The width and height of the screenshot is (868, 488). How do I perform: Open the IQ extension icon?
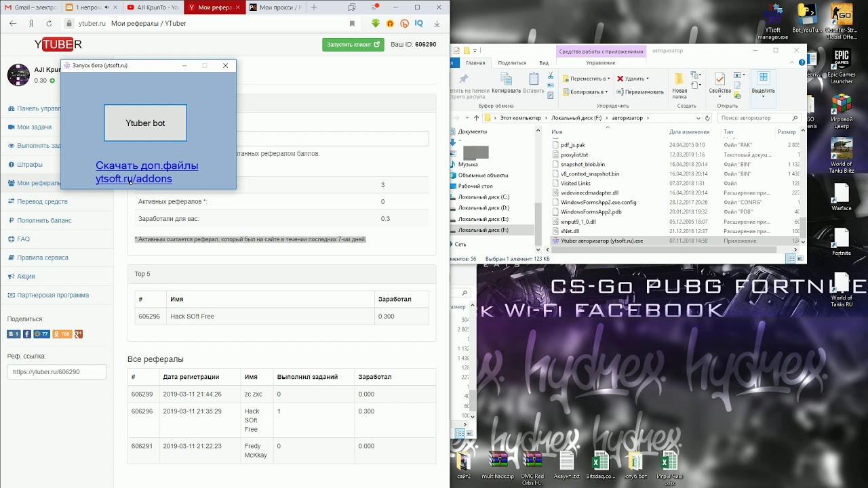(x=419, y=23)
